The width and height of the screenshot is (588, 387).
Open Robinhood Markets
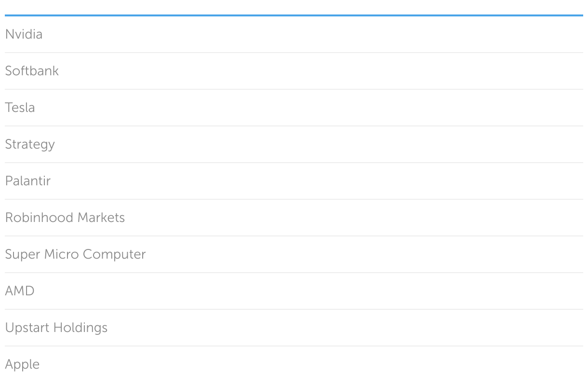point(65,218)
